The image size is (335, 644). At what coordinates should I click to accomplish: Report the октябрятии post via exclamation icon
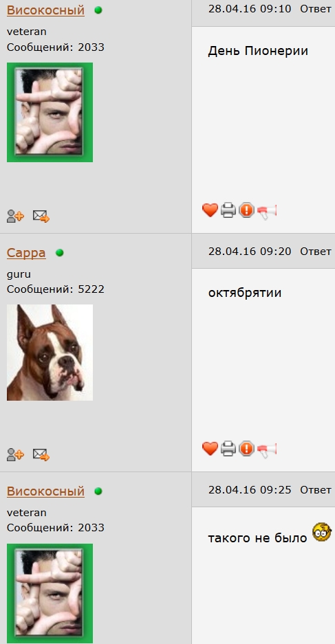pyautogui.click(x=247, y=449)
